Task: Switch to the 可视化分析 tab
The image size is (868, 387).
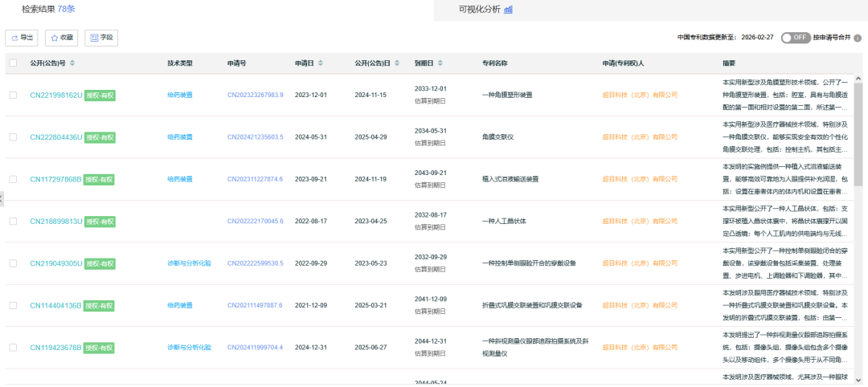Action: pyautogui.click(x=479, y=10)
